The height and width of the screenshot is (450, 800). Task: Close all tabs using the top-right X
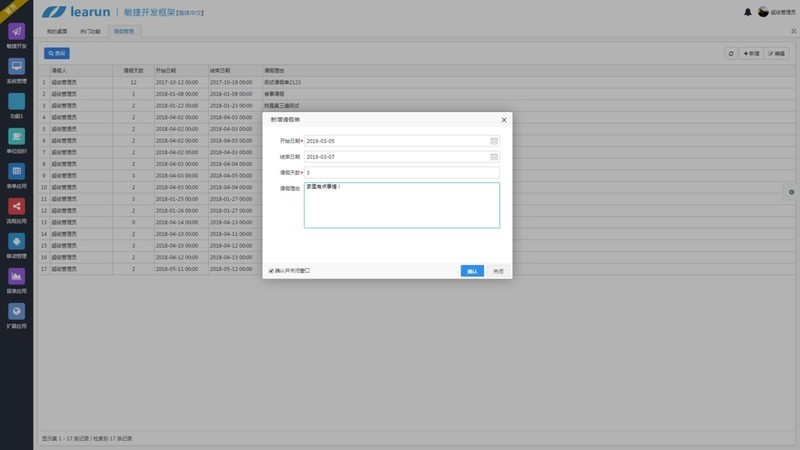pos(793,31)
